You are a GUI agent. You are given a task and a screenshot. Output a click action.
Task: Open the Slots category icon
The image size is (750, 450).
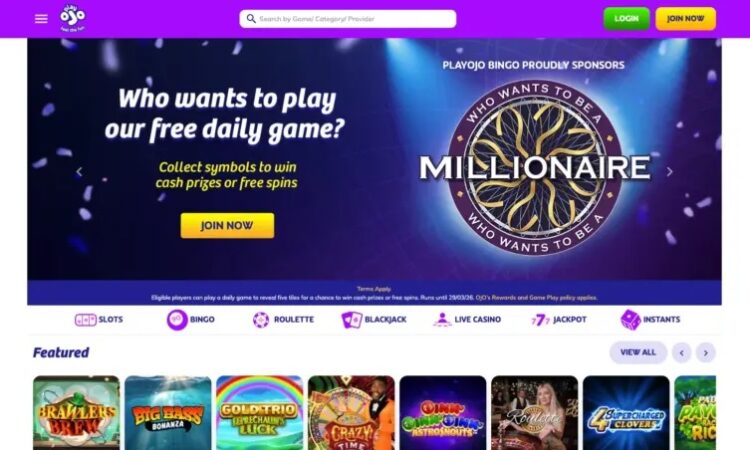pyautogui.click(x=86, y=319)
